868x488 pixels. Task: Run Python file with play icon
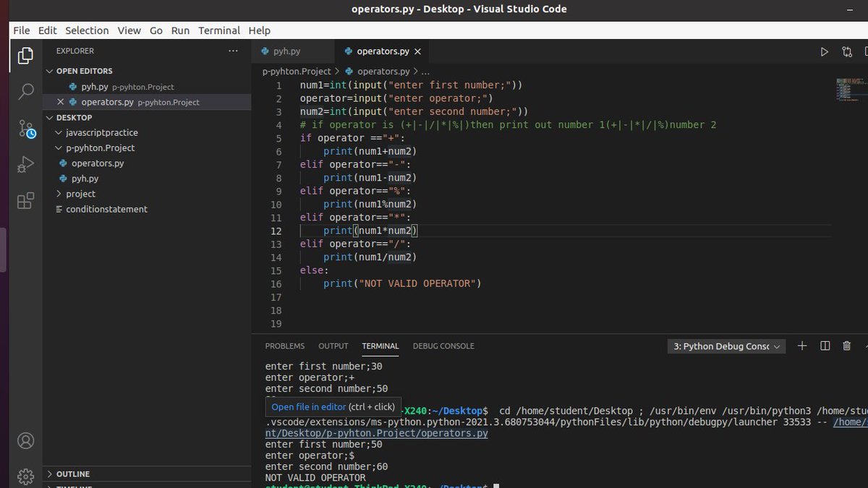(824, 51)
